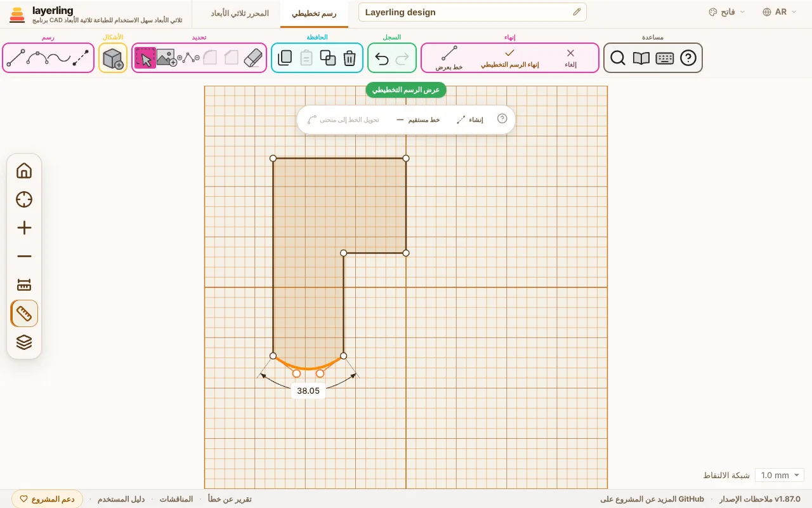Viewport: 812px width, 508px height.
Task: Select the sketch drawing tab
Action: tap(314, 13)
